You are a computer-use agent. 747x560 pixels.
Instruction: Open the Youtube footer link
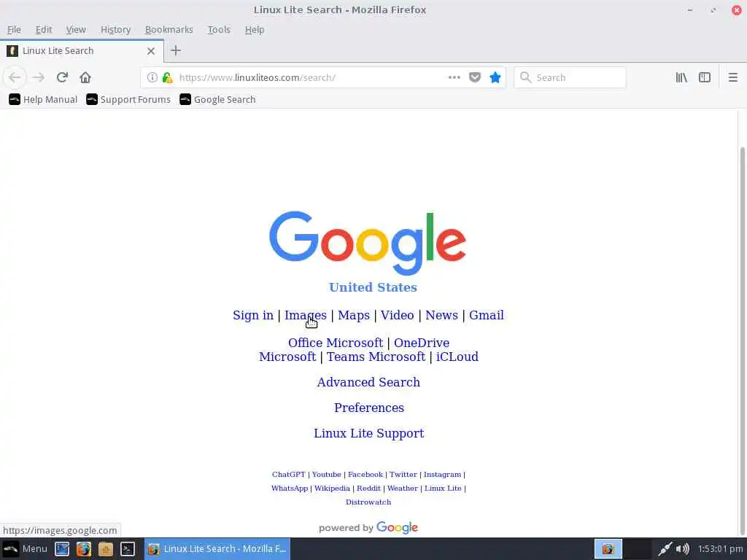click(326, 474)
